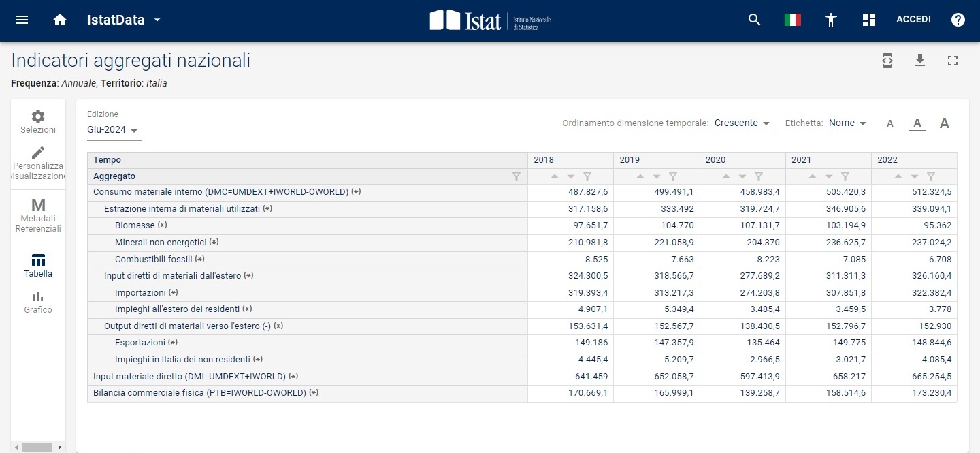
Task: Change language via Italian flag
Action: [792, 20]
